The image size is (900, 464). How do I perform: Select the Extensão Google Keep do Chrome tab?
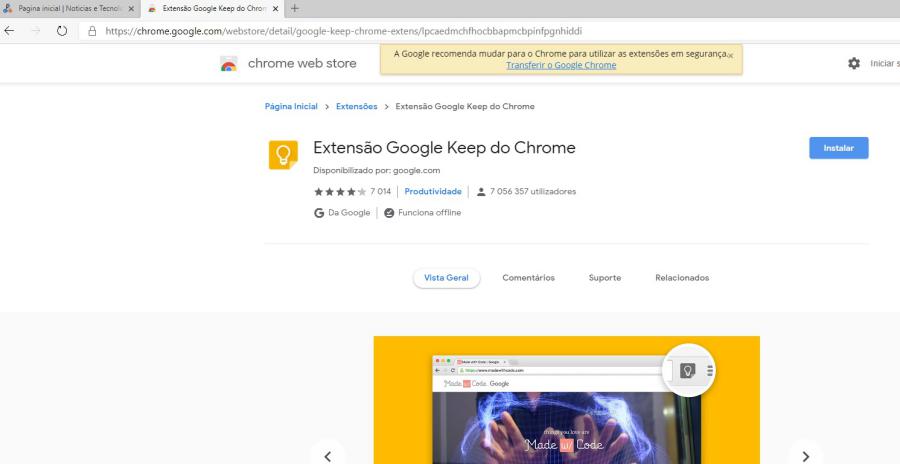coord(212,9)
